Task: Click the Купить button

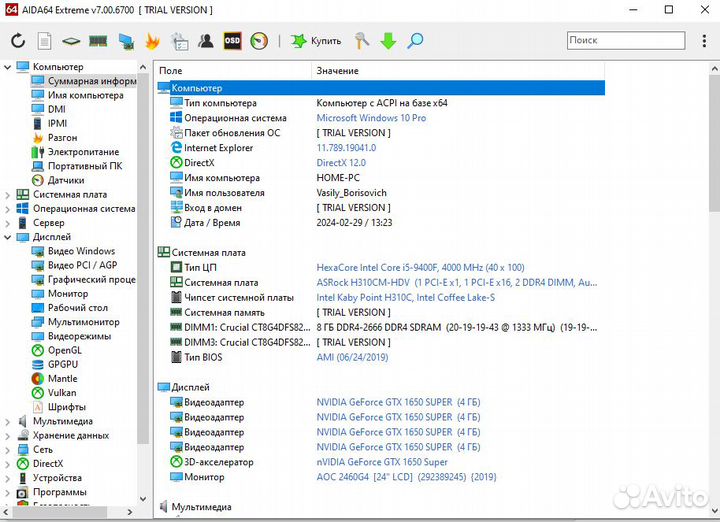Action: click(316, 41)
